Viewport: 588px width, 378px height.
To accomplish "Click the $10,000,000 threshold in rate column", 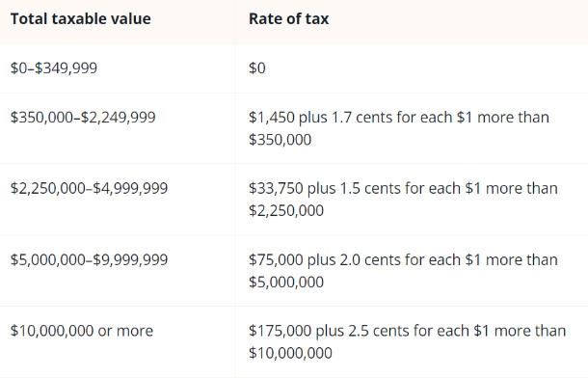I will click(290, 353).
